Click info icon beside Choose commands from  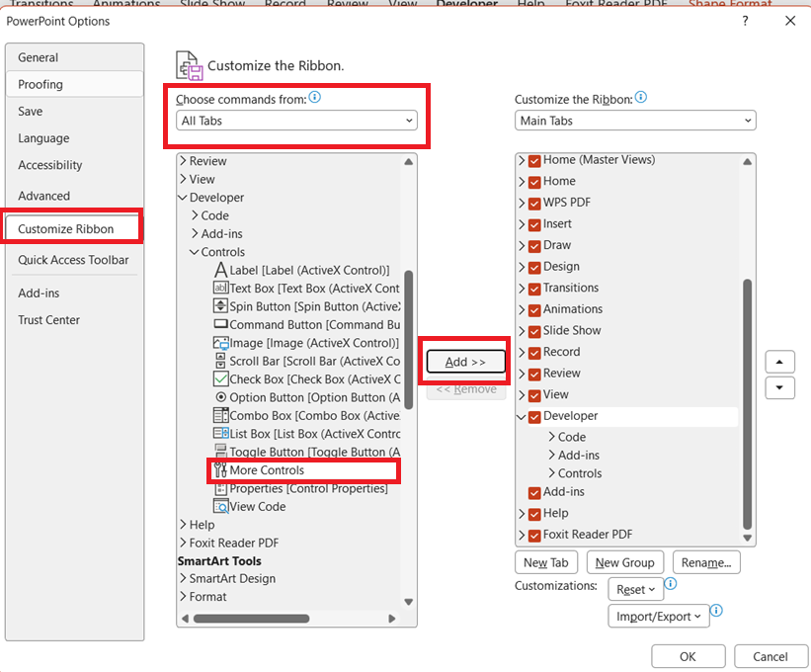314,97
